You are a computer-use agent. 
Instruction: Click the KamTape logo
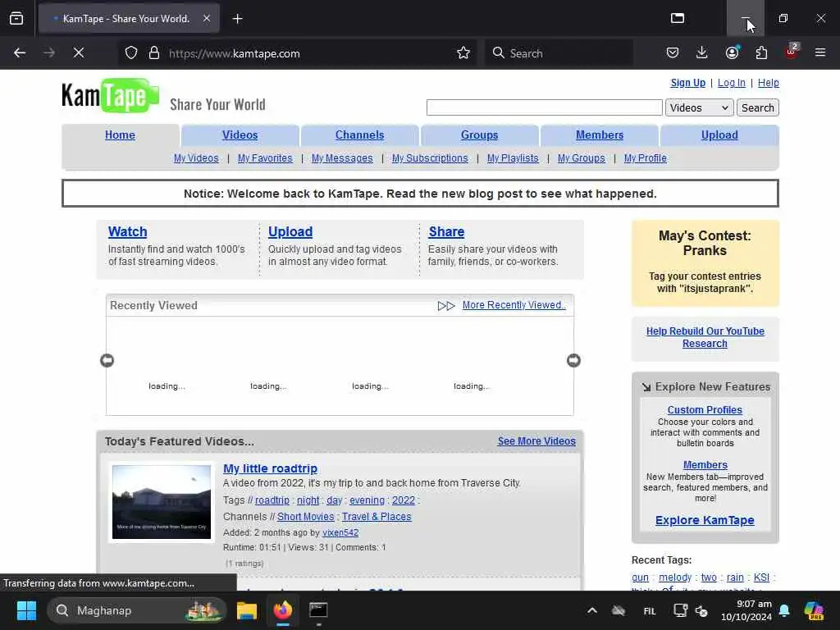tap(111, 96)
